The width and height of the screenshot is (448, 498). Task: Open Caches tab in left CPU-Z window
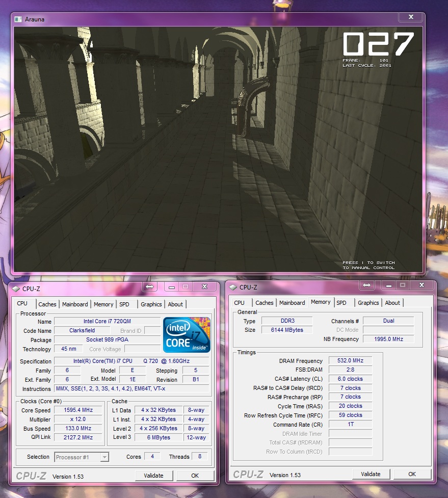coord(47,304)
